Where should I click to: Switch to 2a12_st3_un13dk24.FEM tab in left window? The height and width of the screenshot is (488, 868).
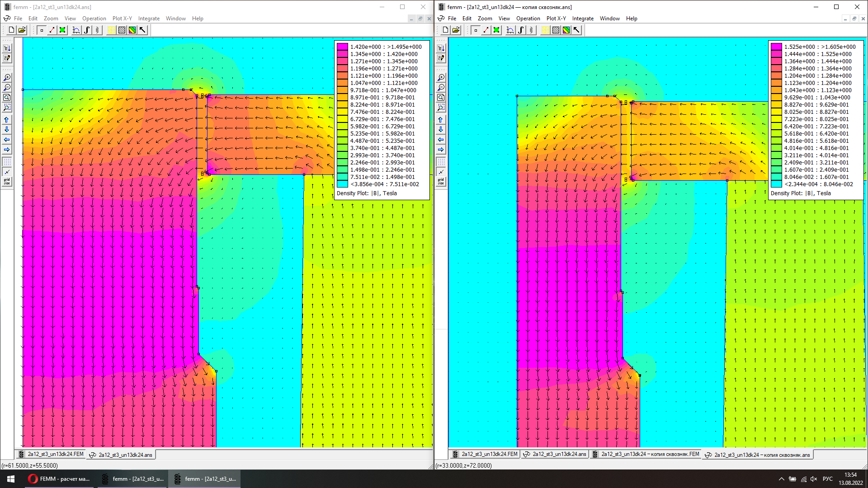pos(52,454)
